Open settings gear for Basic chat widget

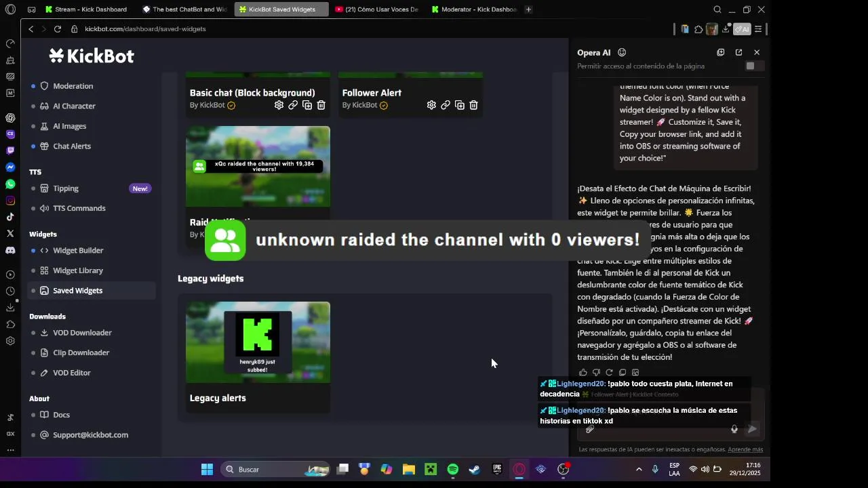tap(279, 105)
